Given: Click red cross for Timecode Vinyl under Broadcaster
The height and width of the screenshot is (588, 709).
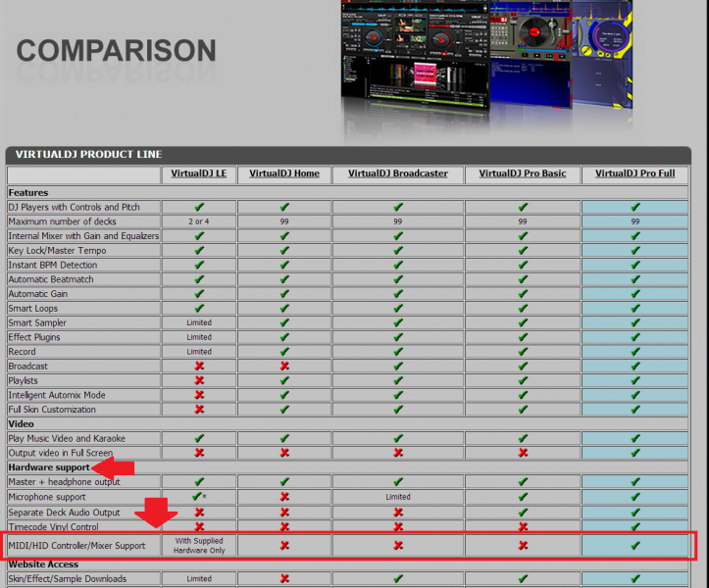Looking at the screenshot, I should pyautogui.click(x=398, y=526).
